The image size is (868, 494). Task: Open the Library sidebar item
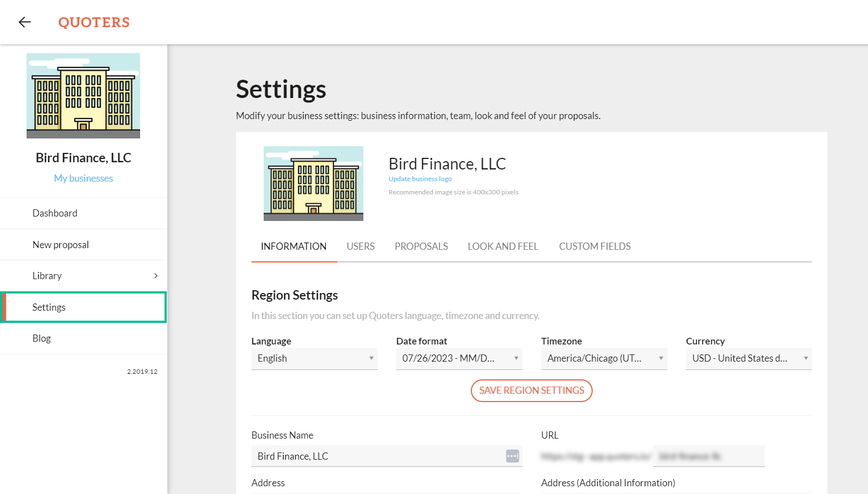[84, 276]
